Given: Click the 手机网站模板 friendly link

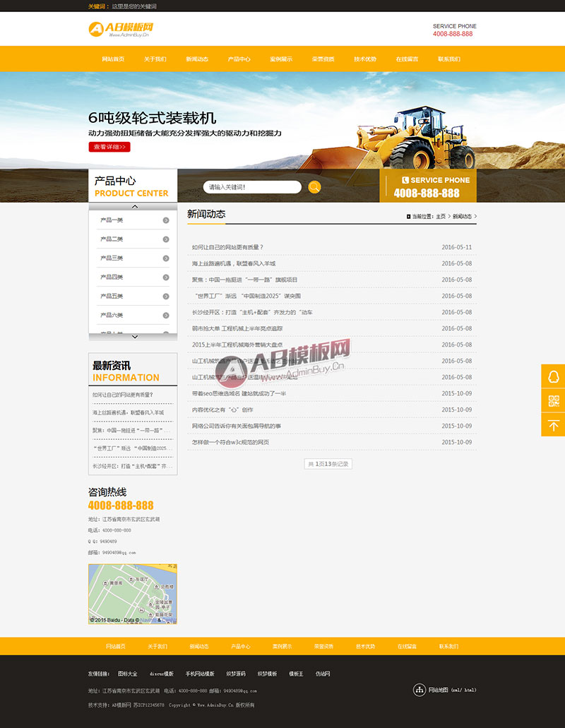Looking at the screenshot, I should [200, 674].
